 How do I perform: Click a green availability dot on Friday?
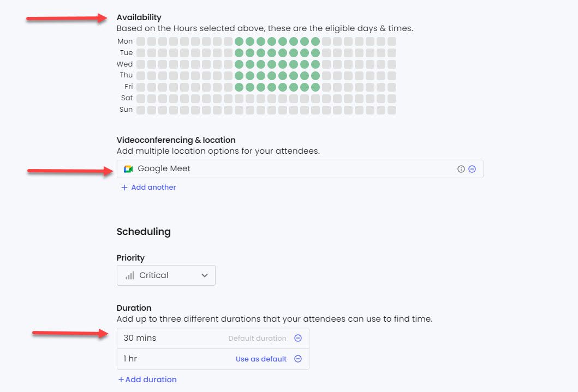coord(272,86)
